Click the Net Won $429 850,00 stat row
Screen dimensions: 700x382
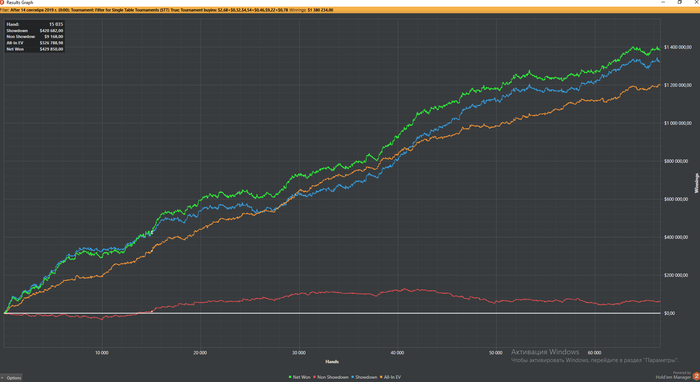click(x=35, y=49)
